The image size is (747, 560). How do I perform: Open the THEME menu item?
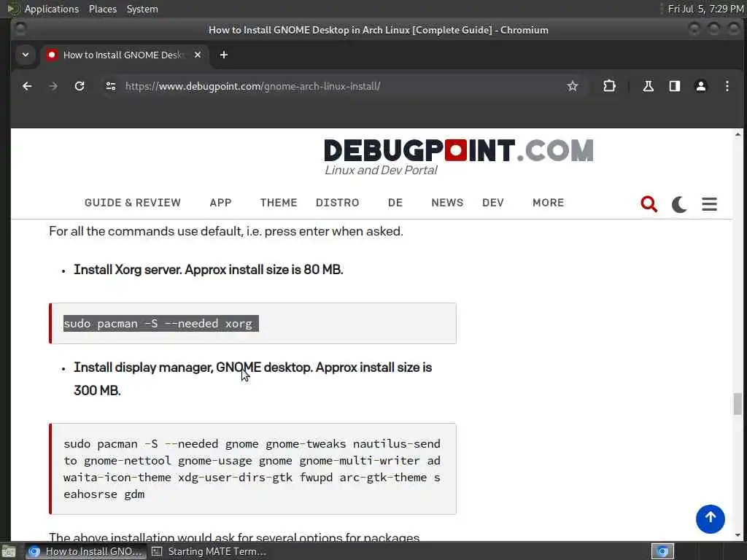pyautogui.click(x=279, y=203)
